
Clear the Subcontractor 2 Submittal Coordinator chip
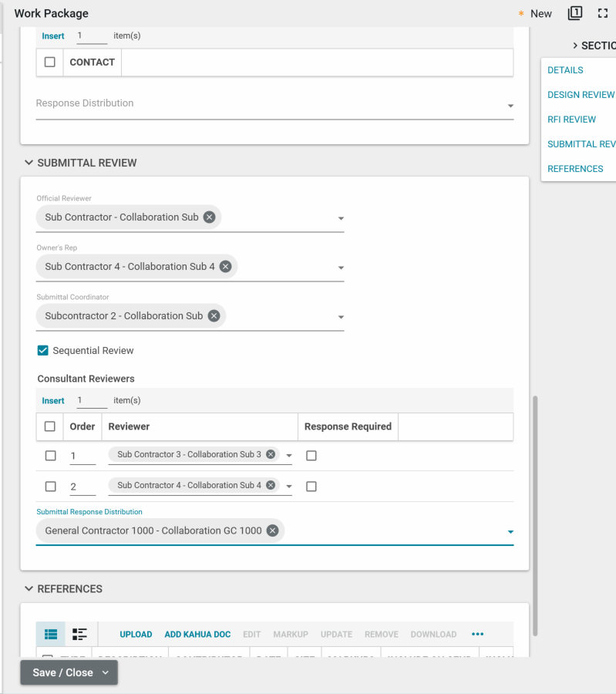point(214,316)
